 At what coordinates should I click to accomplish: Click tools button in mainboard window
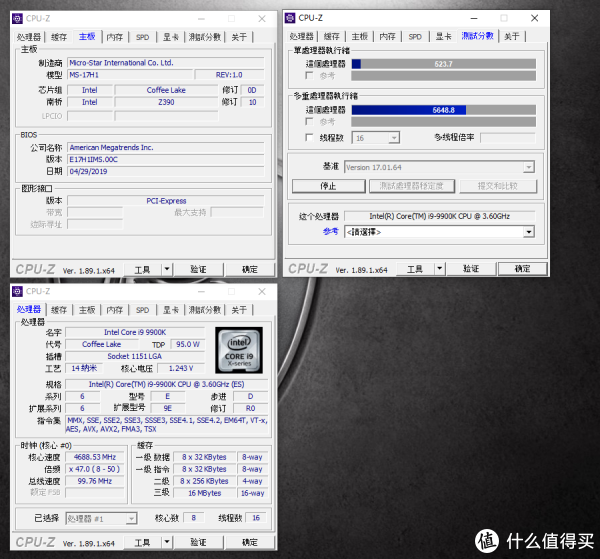(143, 269)
